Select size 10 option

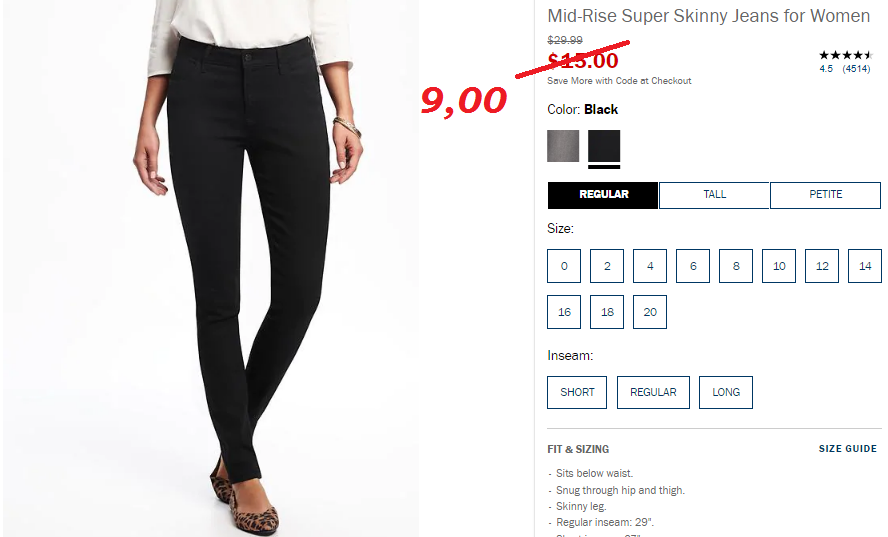click(x=779, y=266)
